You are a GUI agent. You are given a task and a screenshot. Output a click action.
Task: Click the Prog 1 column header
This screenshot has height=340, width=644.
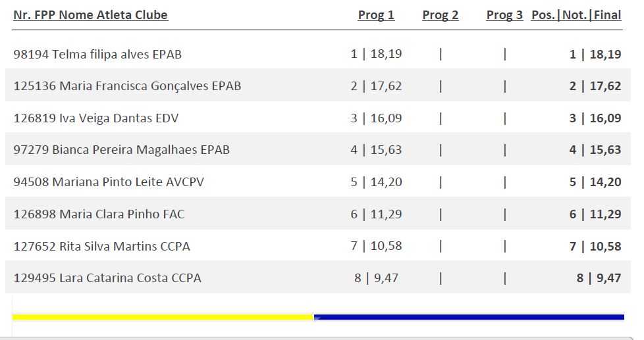click(x=376, y=15)
